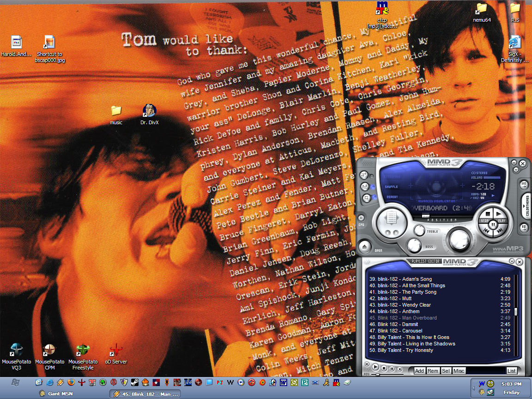The width and height of the screenshot is (532, 399).
Task: Stop playback in the Winamp main player
Action: tap(487, 214)
